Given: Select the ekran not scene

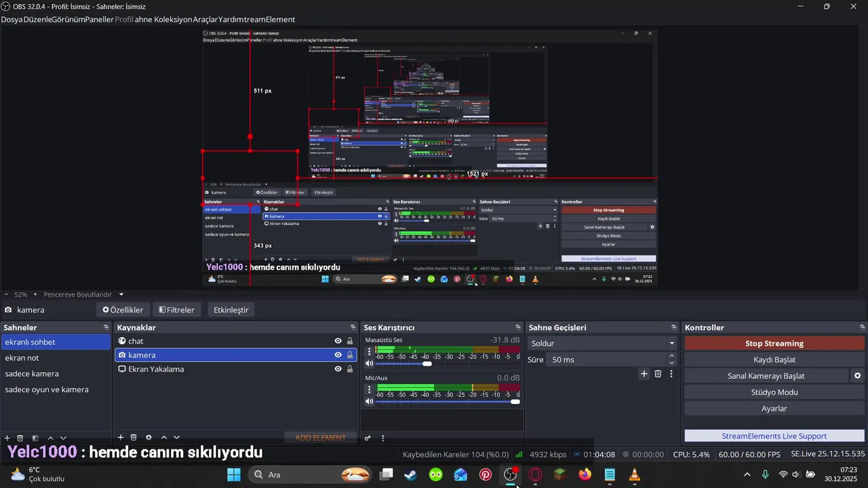Looking at the screenshot, I should [x=56, y=358].
